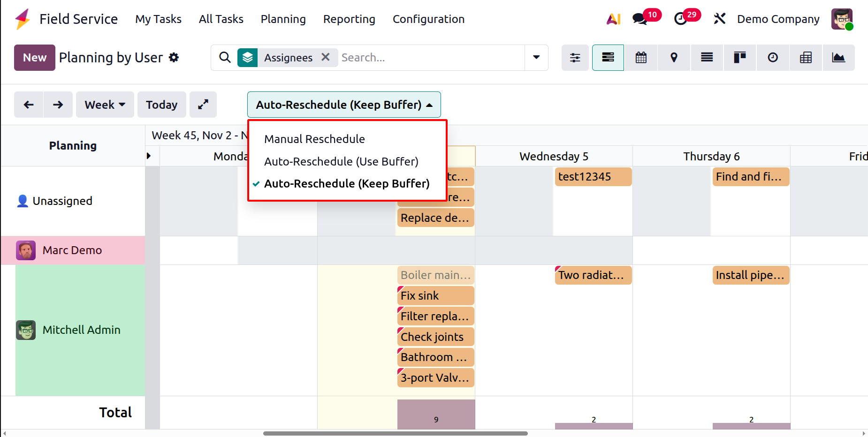
Task: Choose Auto-Reschedule (Use Buffer) option
Action: [341, 161]
